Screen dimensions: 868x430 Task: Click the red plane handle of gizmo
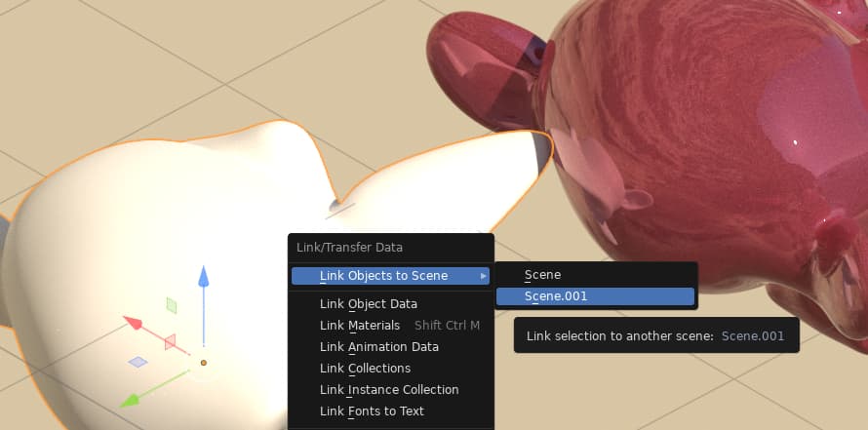(x=170, y=342)
